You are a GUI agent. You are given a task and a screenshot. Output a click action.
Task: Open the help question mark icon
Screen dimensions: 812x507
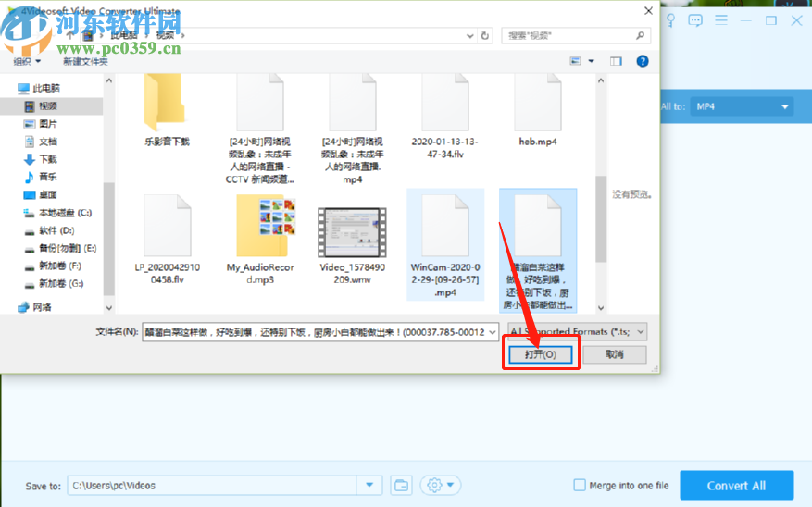point(643,61)
